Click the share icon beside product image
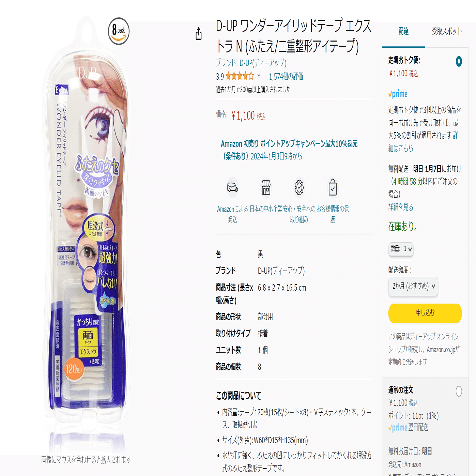 pyautogui.click(x=199, y=34)
